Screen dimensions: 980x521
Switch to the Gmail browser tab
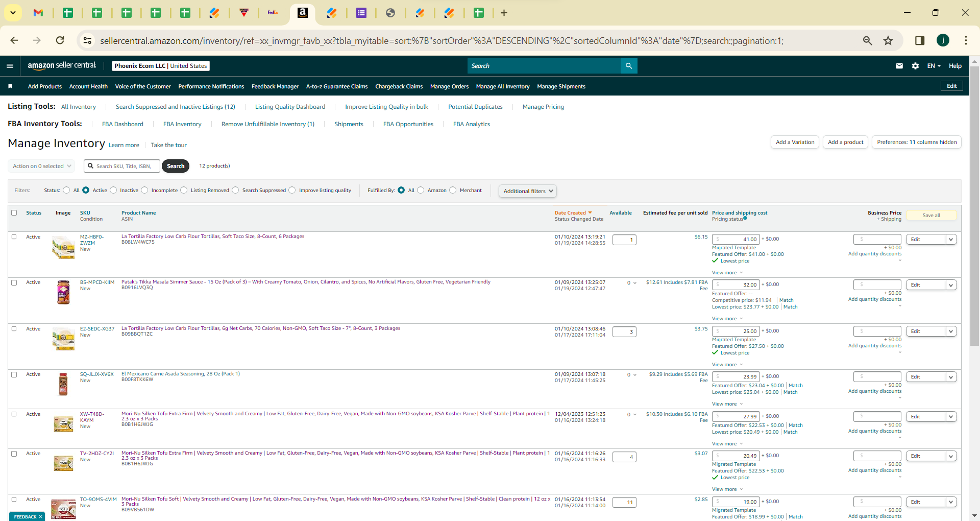click(x=38, y=13)
